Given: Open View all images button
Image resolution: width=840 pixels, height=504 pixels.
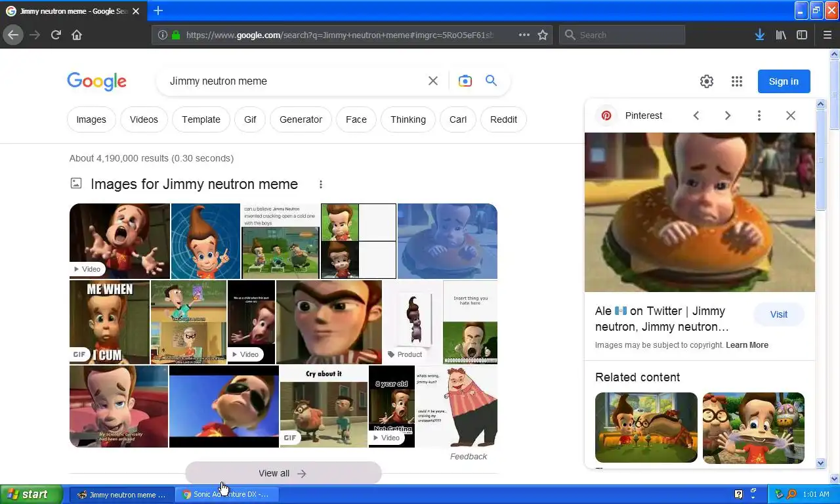Looking at the screenshot, I should [283, 473].
